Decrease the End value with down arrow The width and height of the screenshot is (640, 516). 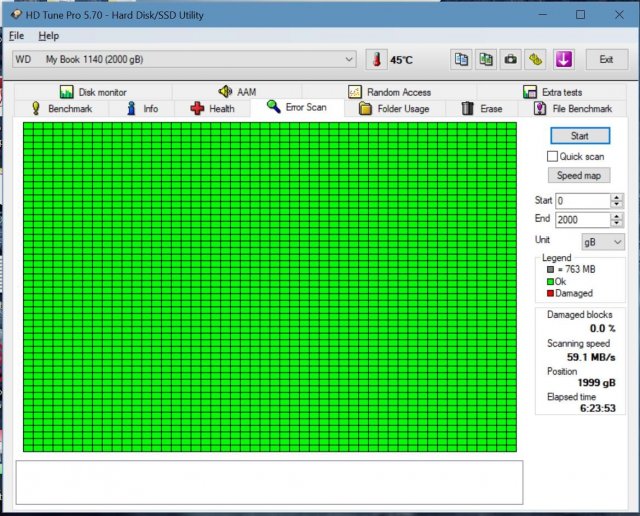(x=617, y=223)
